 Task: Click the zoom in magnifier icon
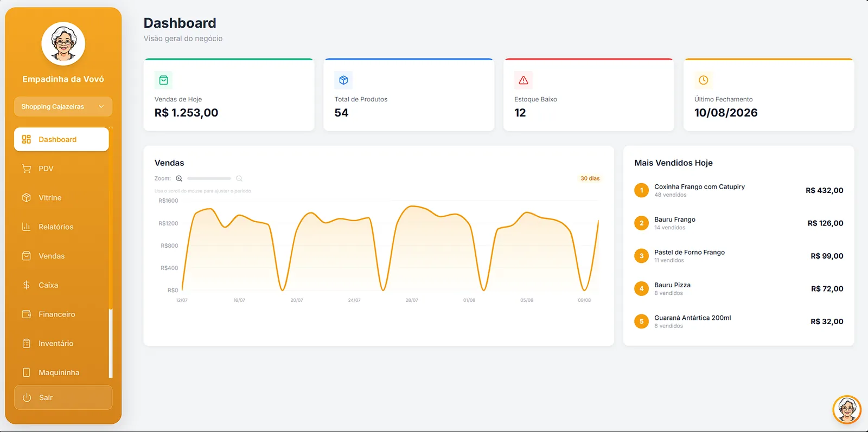pos(179,178)
